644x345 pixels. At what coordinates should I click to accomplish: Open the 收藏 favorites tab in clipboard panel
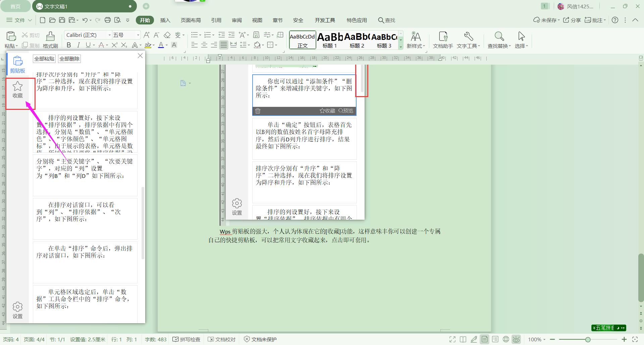coord(17,90)
